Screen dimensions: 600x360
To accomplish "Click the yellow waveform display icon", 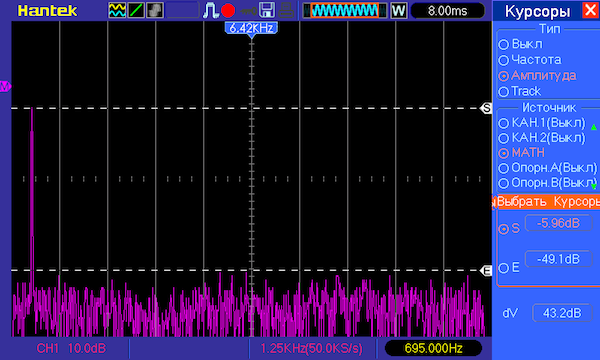I will [117, 10].
